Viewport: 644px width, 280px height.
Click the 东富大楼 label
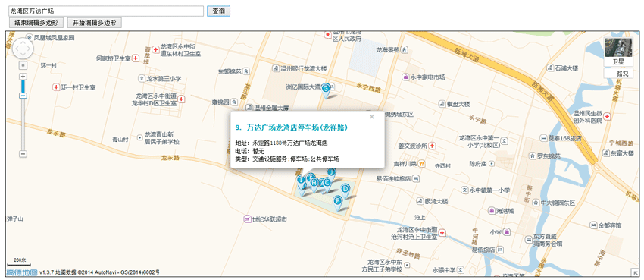click(622, 153)
